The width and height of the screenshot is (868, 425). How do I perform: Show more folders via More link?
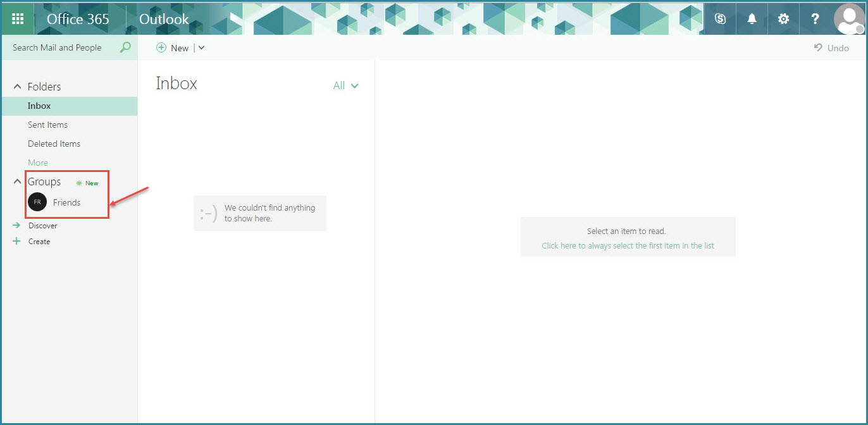(x=38, y=163)
